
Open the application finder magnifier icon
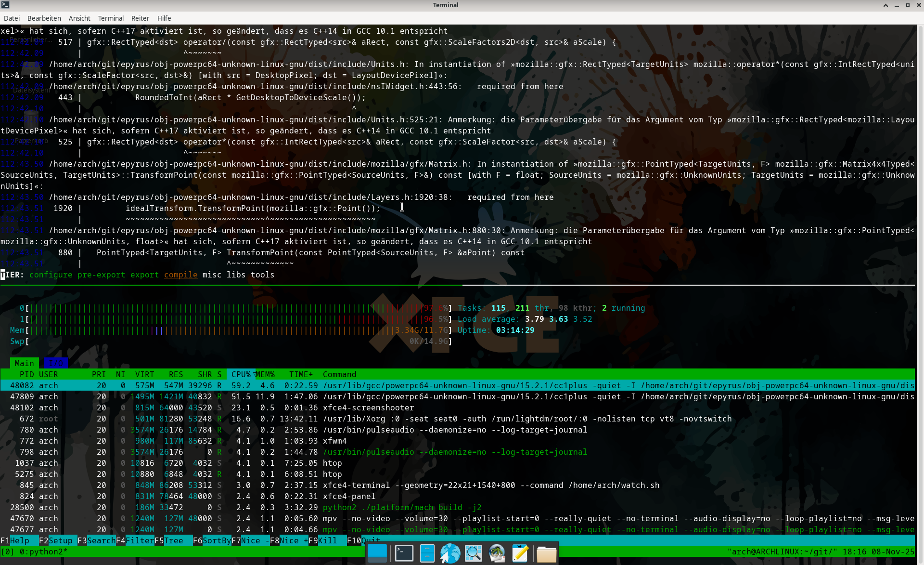pos(474,553)
